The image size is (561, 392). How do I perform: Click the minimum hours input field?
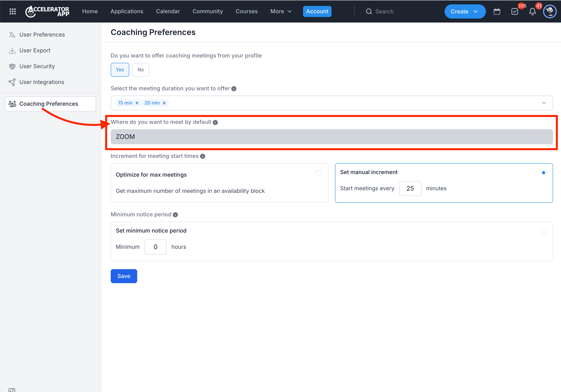coord(155,247)
